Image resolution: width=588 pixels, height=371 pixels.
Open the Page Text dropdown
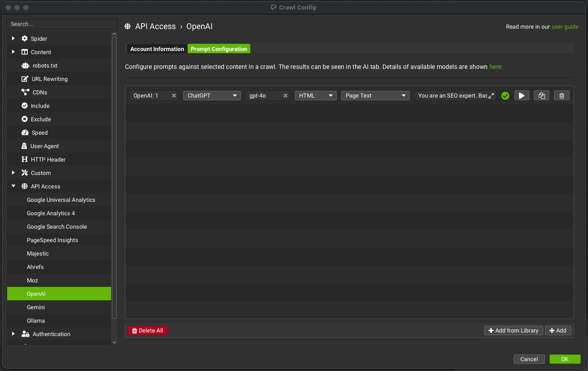(x=375, y=95)
